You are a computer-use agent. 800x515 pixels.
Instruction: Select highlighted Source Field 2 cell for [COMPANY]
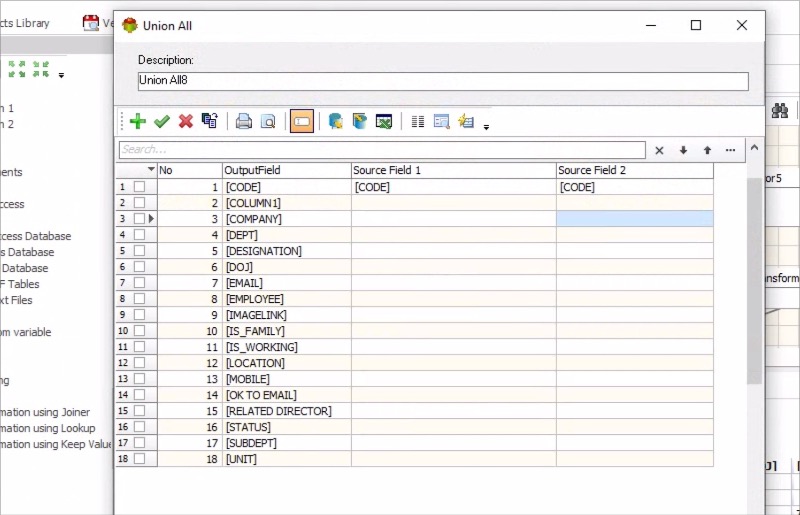635,218
